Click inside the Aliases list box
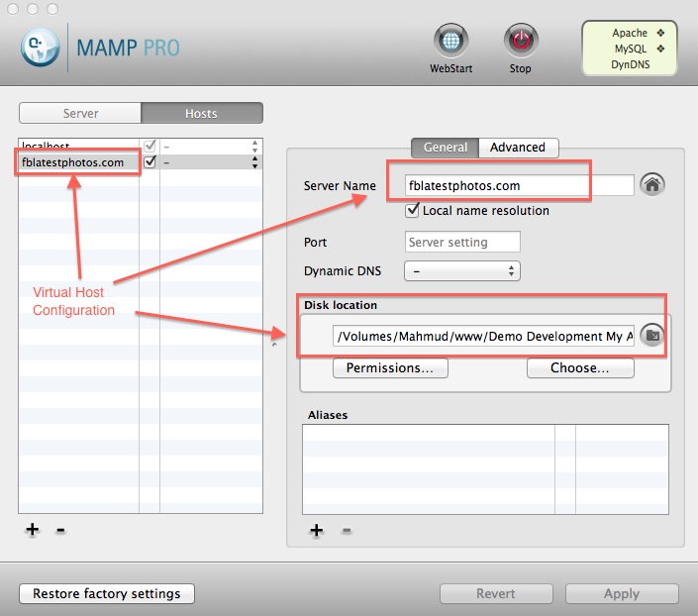698x616 pixels. point(485,469)
